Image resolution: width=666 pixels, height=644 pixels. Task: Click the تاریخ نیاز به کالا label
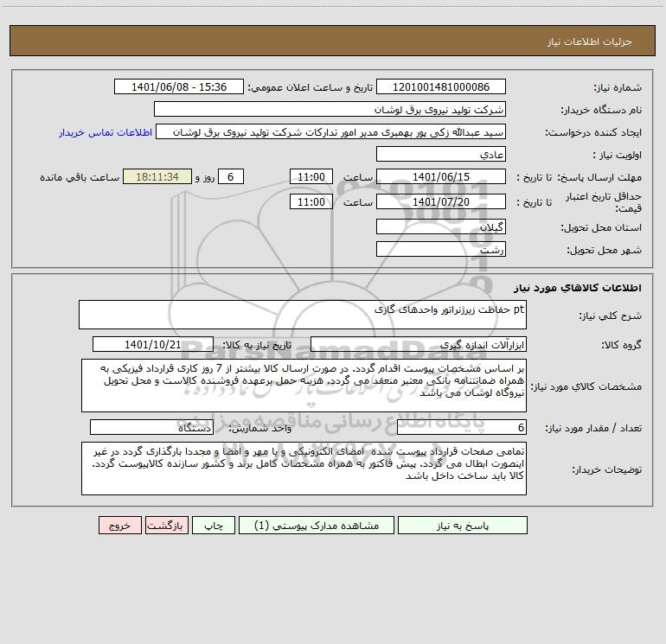tap(257, 345)
